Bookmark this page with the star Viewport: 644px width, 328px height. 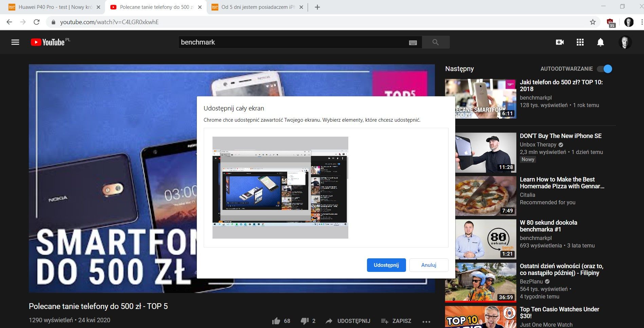point(593,22)
